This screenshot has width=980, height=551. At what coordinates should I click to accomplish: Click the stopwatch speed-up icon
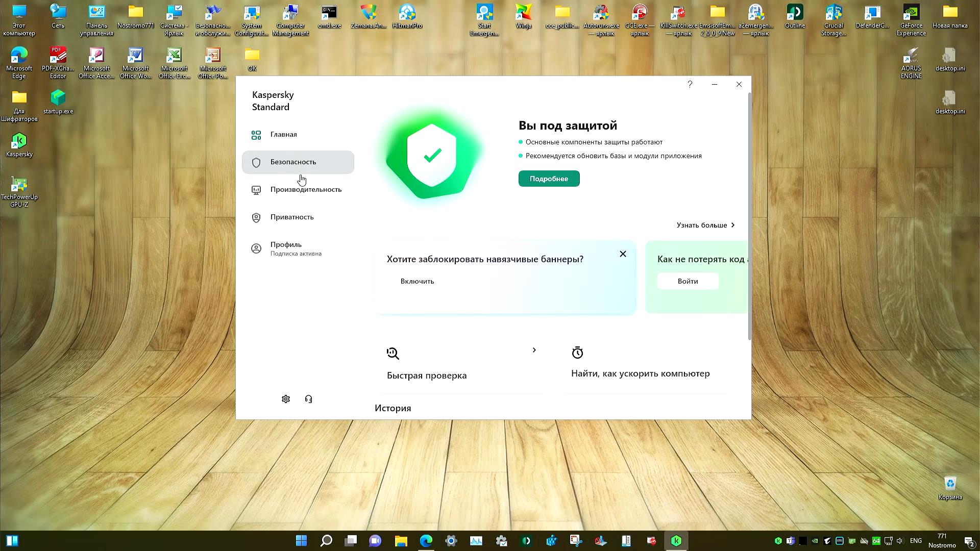[x=577, y=353]
